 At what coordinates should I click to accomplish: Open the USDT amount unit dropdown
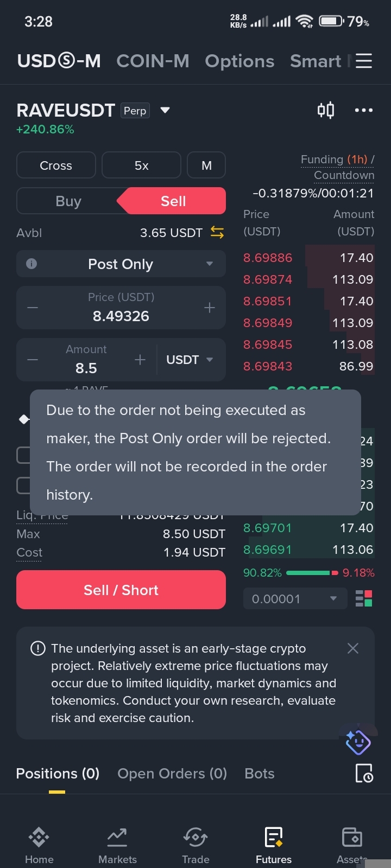click(190, 360)
